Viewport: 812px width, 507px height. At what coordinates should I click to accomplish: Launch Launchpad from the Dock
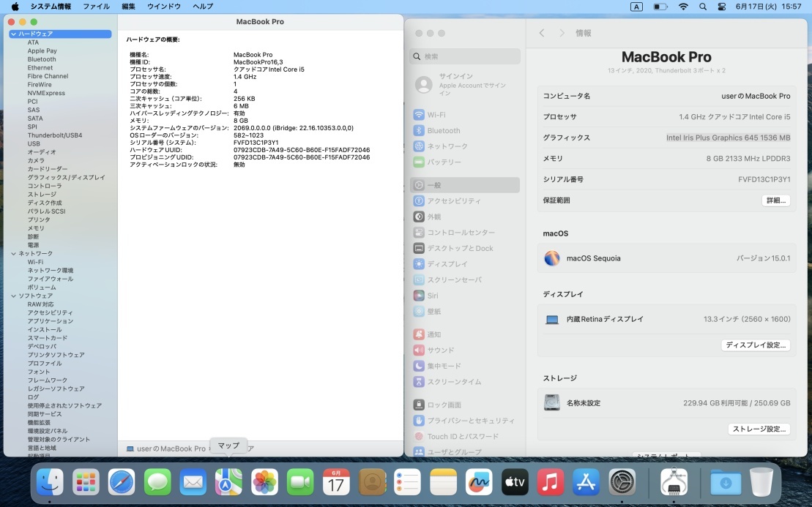pyautogui.click(x=86, y=482)
